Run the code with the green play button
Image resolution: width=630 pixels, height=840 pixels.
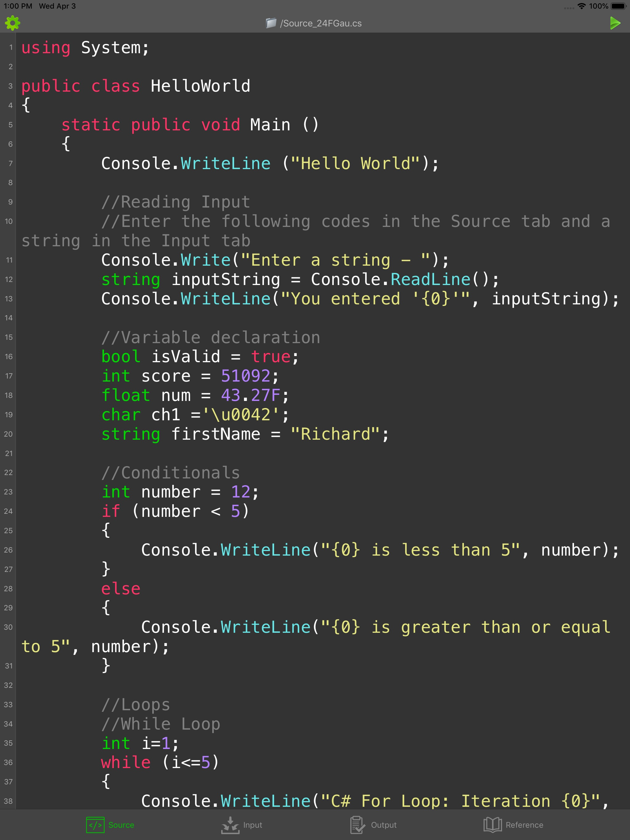click(615, 23)
